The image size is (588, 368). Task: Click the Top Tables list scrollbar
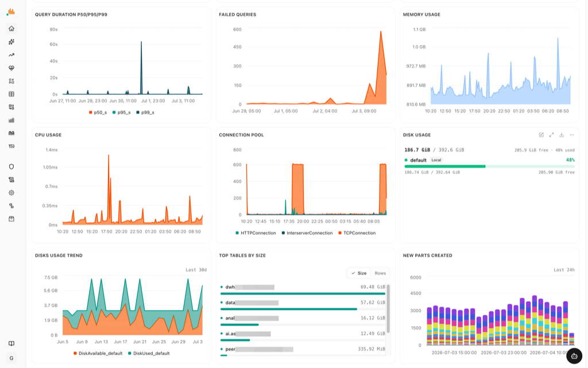click(388, 309)
